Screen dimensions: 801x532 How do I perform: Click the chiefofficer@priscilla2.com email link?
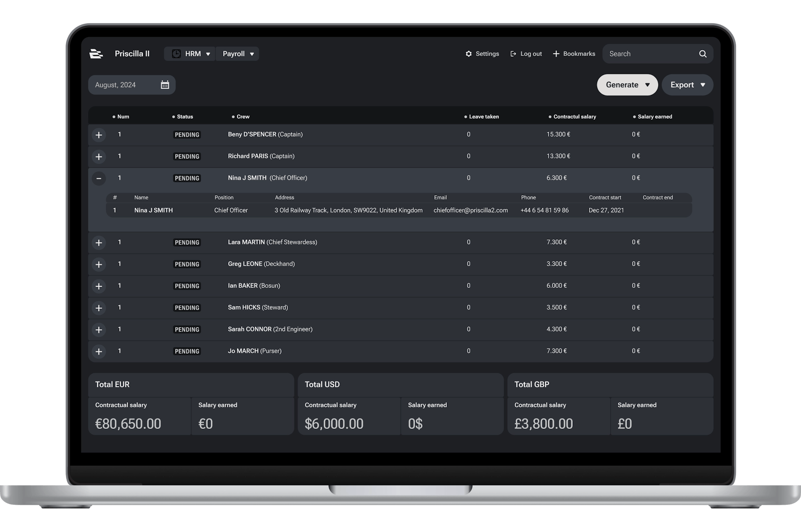click(x=471, y=210)
